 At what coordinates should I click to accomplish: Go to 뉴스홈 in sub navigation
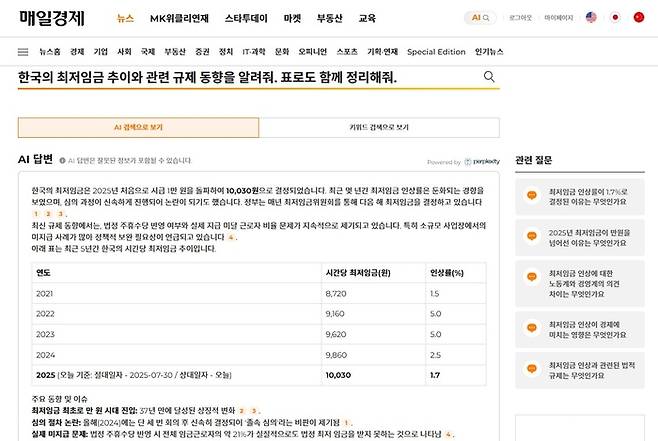tap(50, 52)
